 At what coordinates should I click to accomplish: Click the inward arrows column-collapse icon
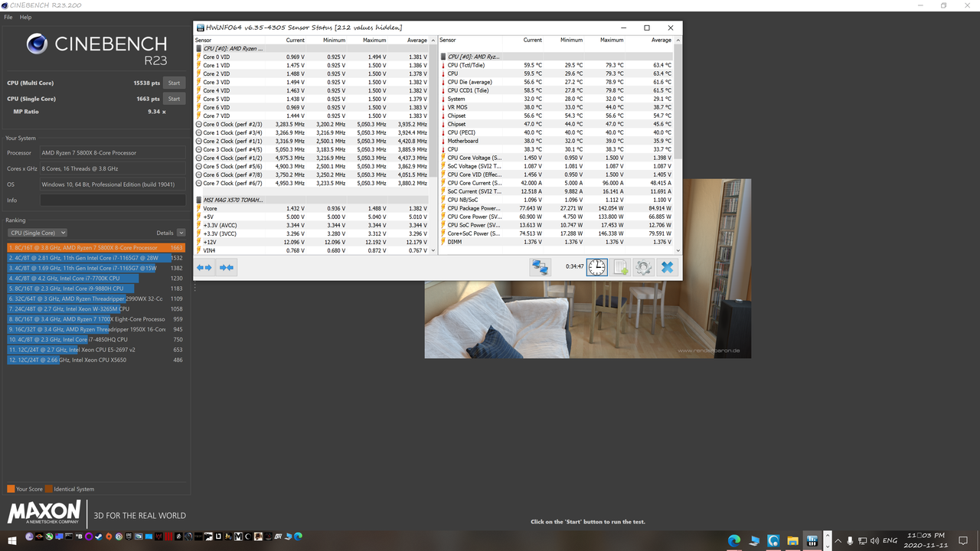pyautogui.click(x=227, y=267)
